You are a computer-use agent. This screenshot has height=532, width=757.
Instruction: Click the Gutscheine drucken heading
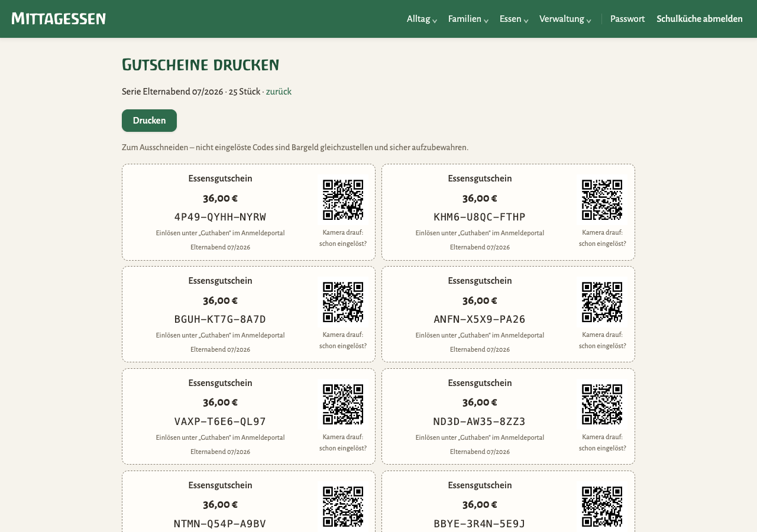point(200,64)
